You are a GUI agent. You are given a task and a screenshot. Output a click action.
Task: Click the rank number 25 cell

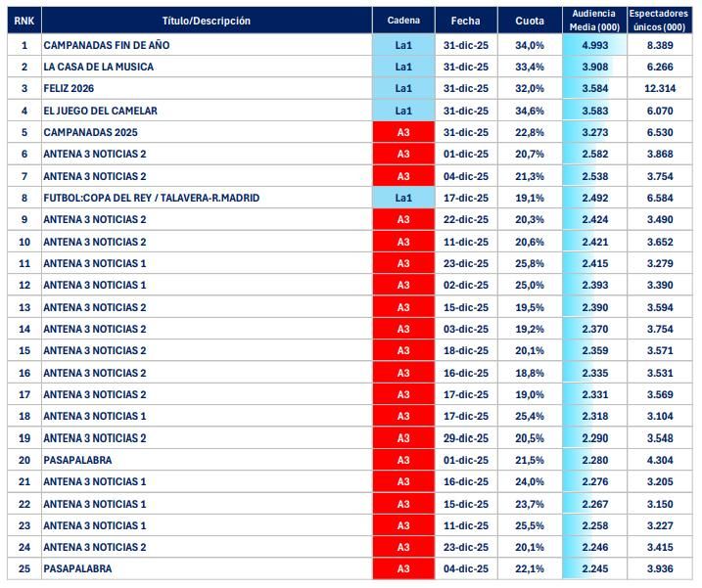(x=23, y=568)
